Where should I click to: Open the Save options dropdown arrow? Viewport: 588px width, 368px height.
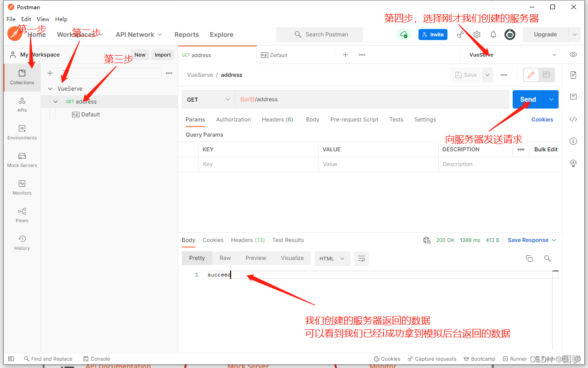[x=487, y=75]
